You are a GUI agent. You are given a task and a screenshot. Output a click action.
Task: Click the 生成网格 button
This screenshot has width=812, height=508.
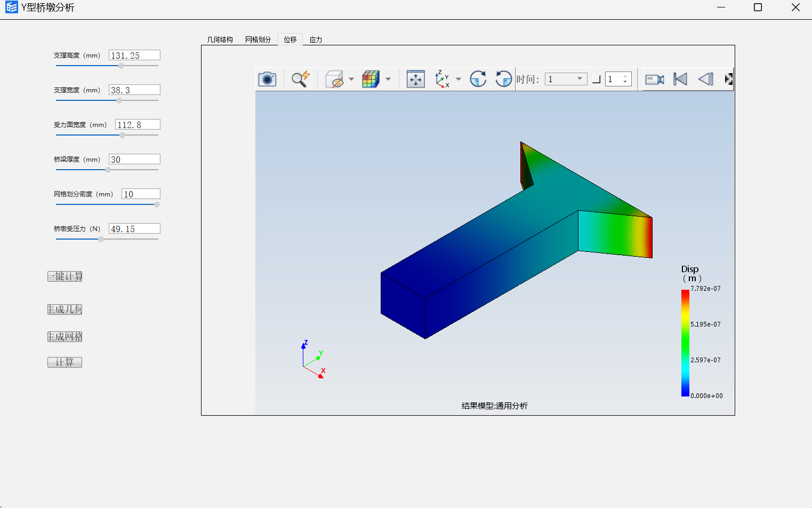point(65,337)
